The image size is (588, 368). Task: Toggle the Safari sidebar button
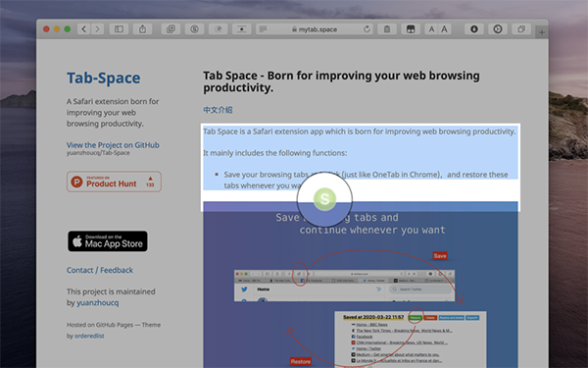click(119, 28)
